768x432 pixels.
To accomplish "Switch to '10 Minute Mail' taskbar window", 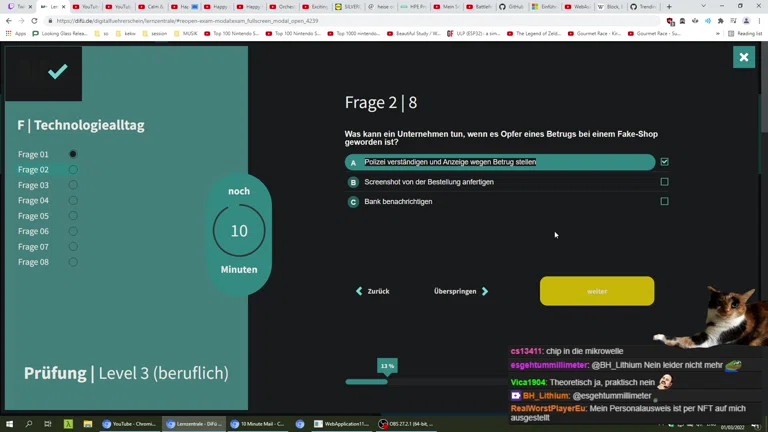I will tap(258, 424).
